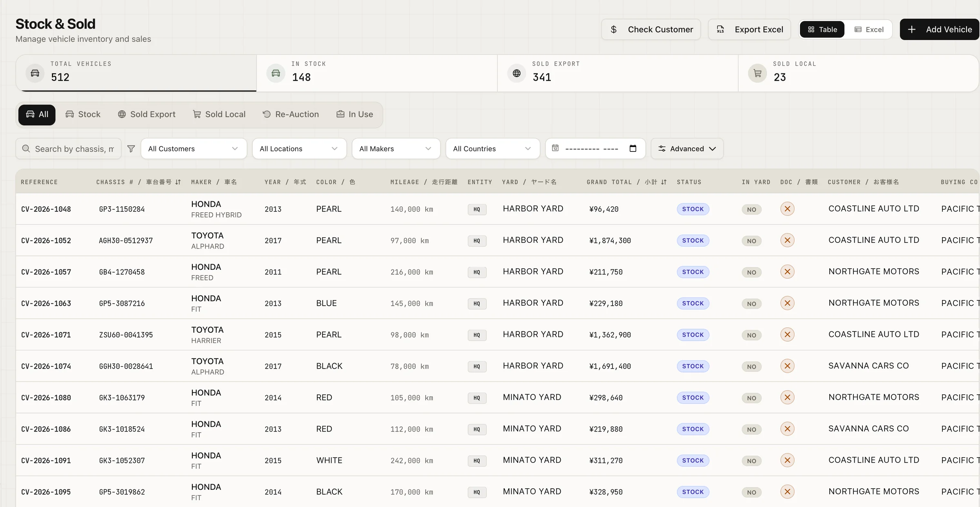Click the car icon on Total Vehicles card
This screenshot has height=507, width=980.
pyautogui.click(x=35, y=73)
